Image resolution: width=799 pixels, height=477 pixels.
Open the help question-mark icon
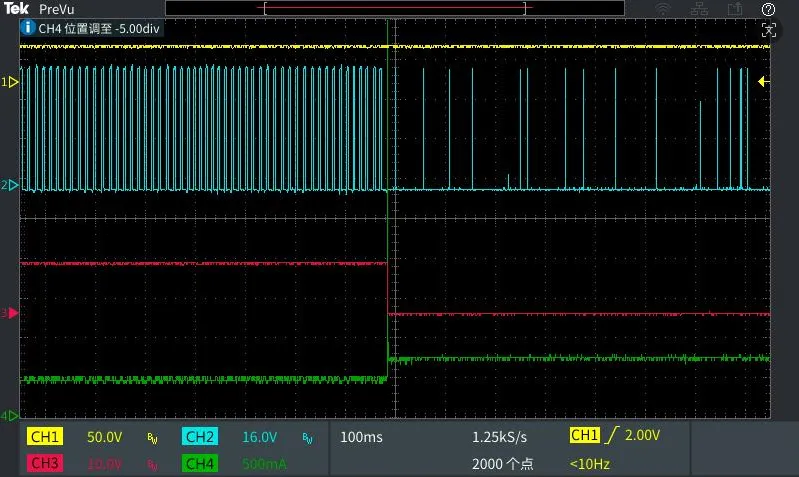click(x=768, y=9)
